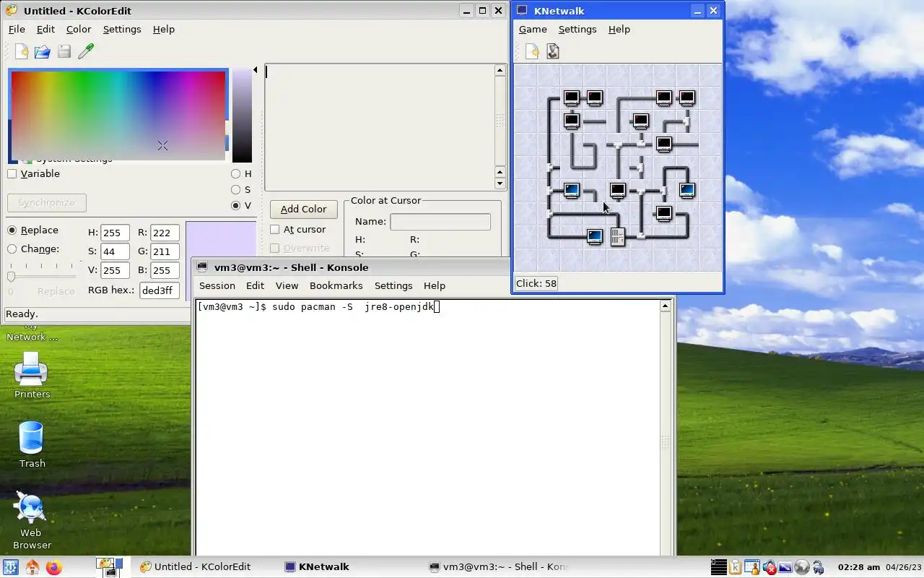Click the Add Color button
Image resolution: width=924 pixels, height=578 pixels.
[x=303, y=210]
